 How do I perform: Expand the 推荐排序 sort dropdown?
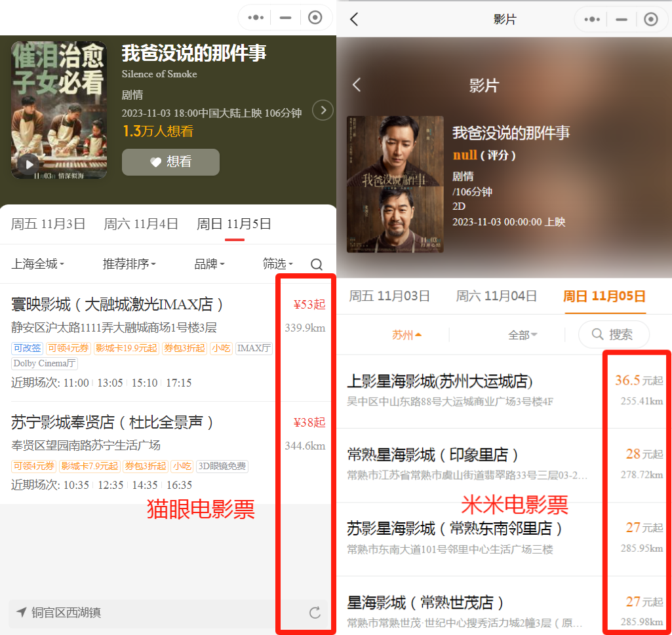[129, 264]
